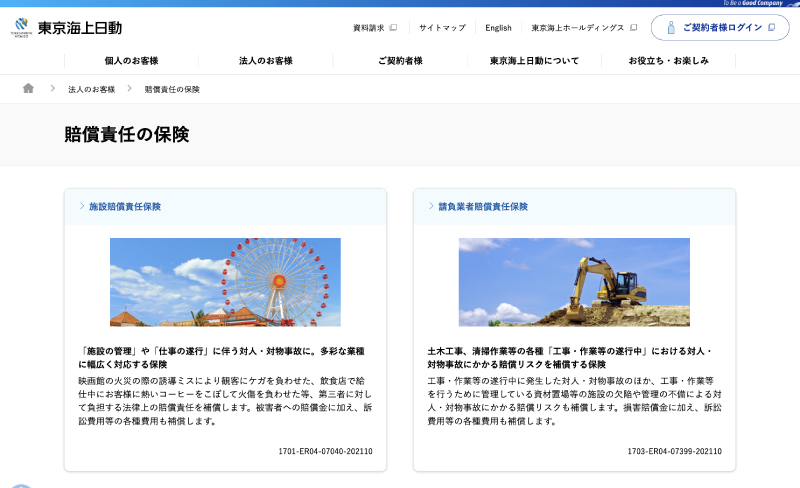The image size is (800, 488).
Task: Click code 1701-ER04-07040-202110
Action: click(325, 451)
